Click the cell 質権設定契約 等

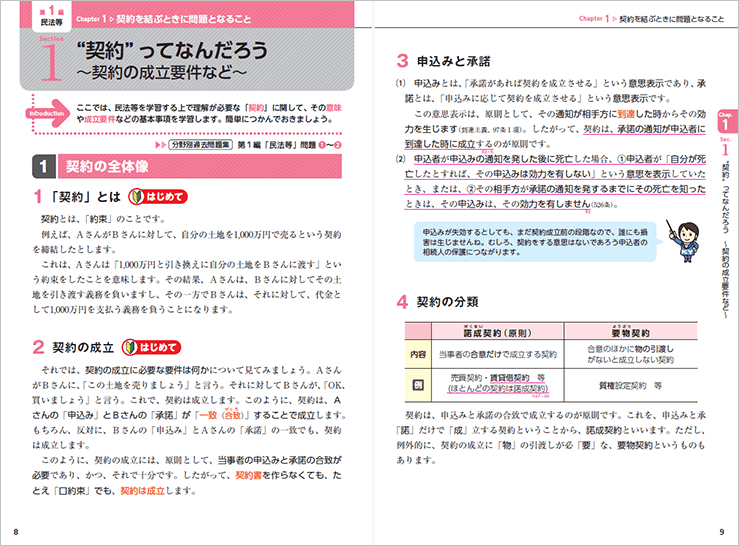click(x=631, y=386)
